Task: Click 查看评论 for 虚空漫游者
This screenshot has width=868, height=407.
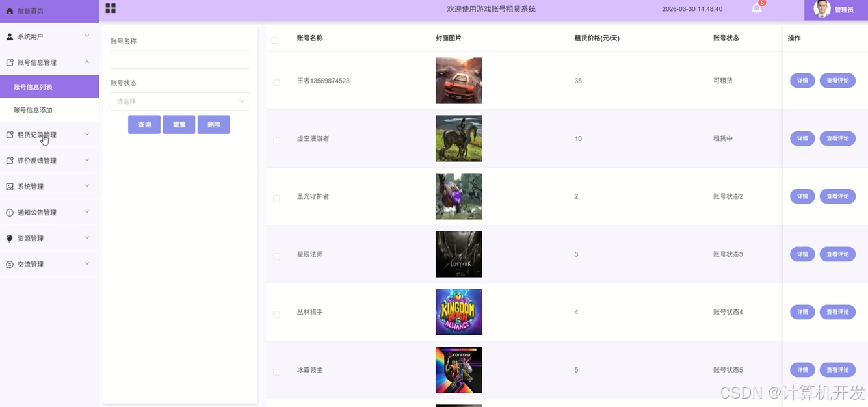Action: click(x=837, y=138)
